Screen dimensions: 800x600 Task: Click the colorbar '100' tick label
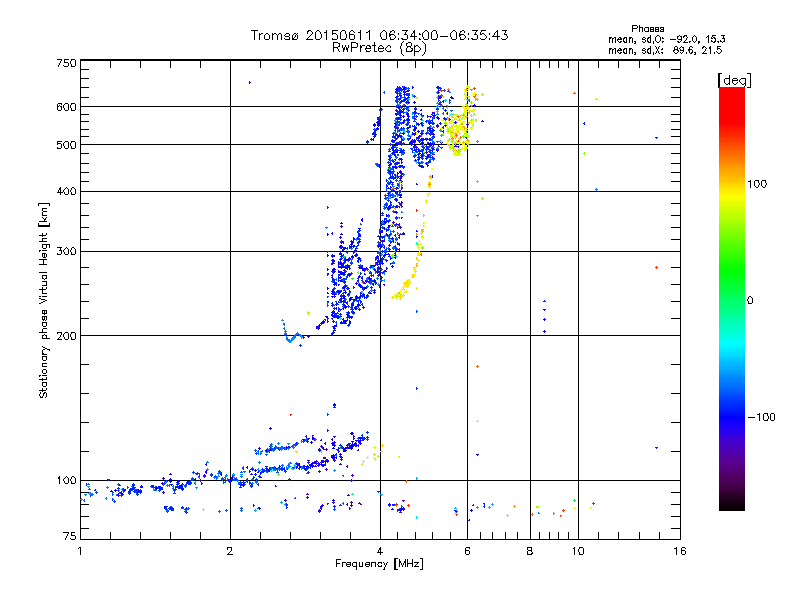[x=757, y=184]
